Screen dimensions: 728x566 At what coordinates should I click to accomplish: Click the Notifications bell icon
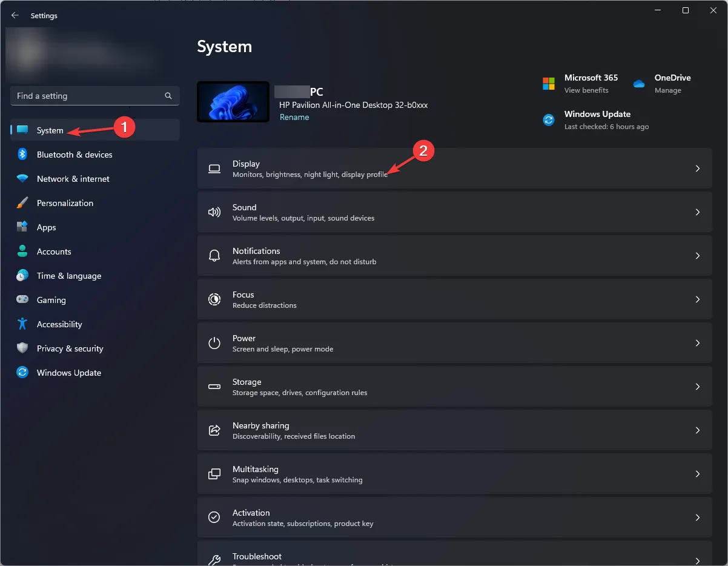coord(214,256)
